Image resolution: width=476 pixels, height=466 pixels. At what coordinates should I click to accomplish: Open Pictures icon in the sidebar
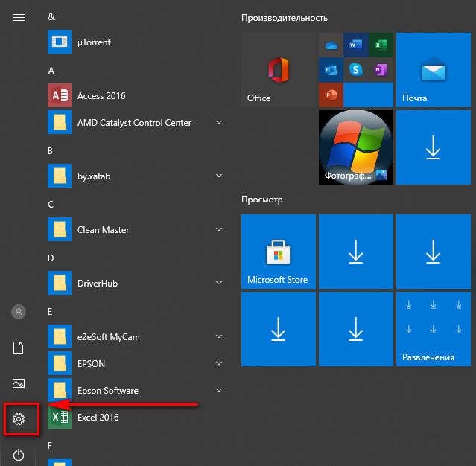19,383
